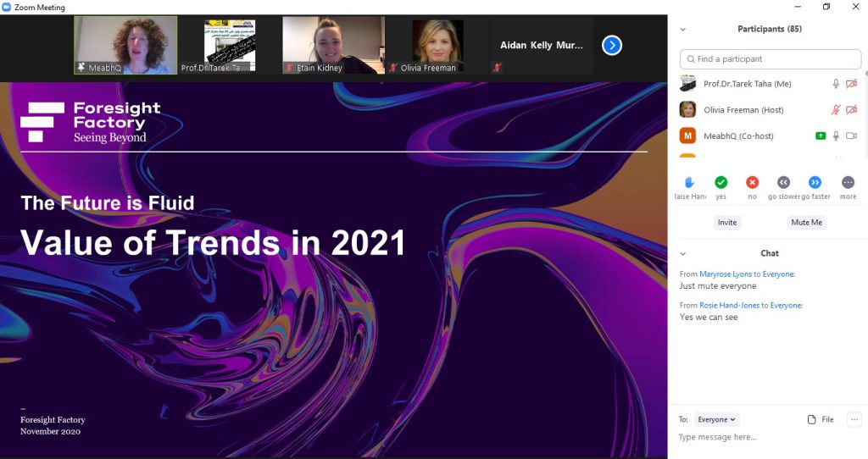Click Olivia Freeman's camera off icon

click(851, 109)
